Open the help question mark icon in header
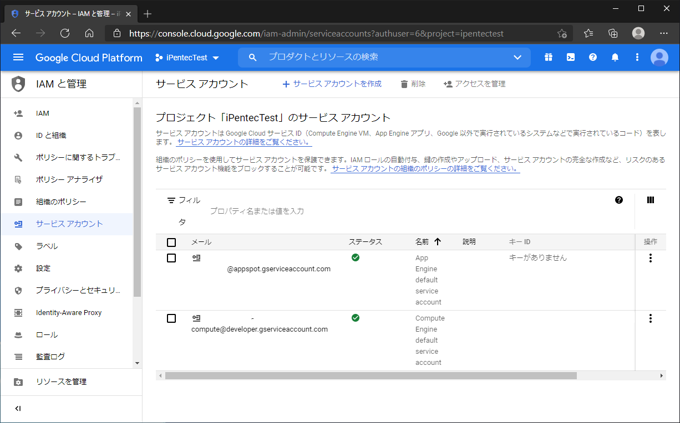680x423 pixels. tap(593, 57)
